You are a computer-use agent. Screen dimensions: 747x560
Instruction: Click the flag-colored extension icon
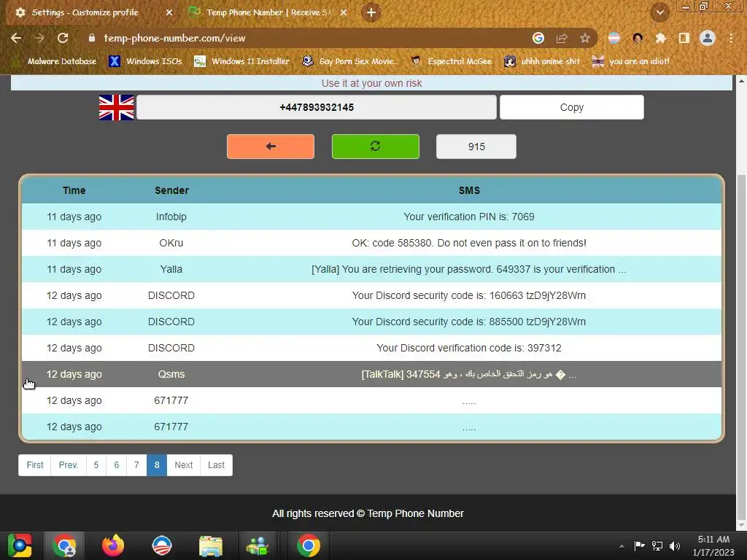(x=614, y=38)
